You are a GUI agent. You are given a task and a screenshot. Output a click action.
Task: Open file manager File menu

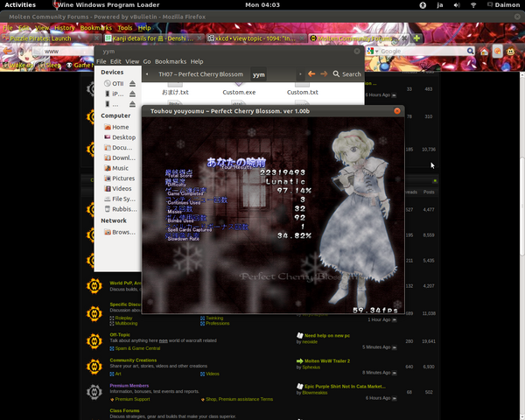101,61
